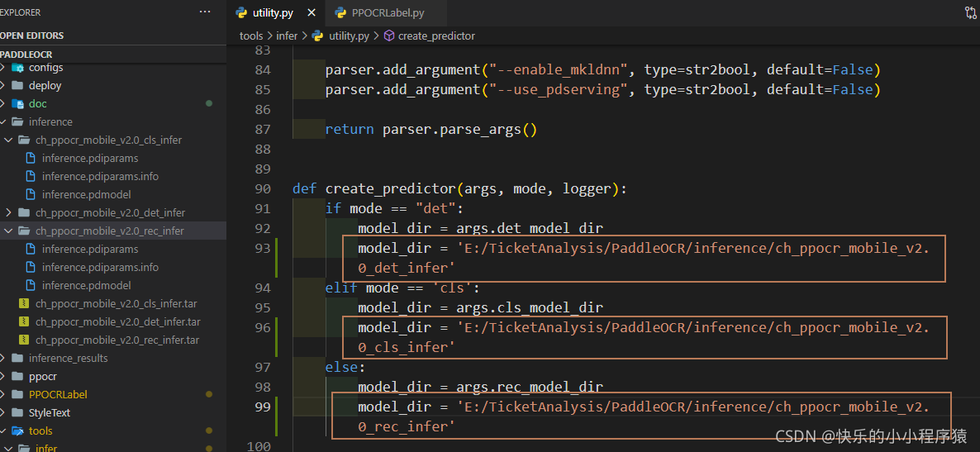Click the create_predictor breadcrumb symbol
The width and height of the screenshot is (980, 452).
click(x=436, y=36)
